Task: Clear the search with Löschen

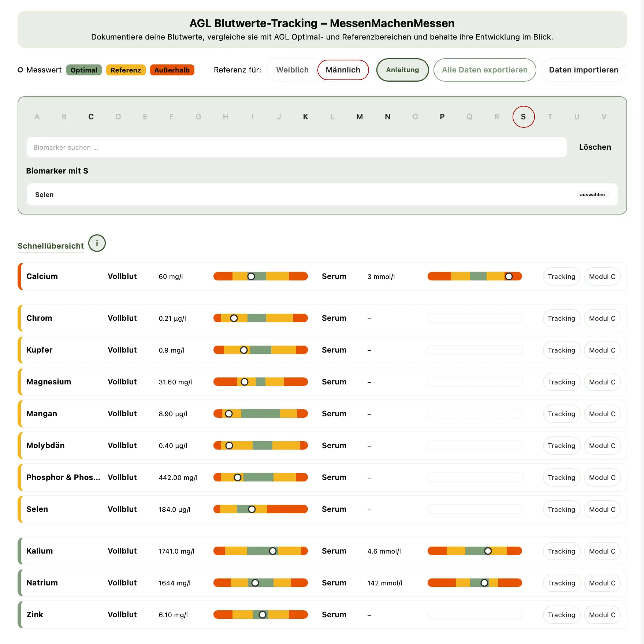Action: 595,147
